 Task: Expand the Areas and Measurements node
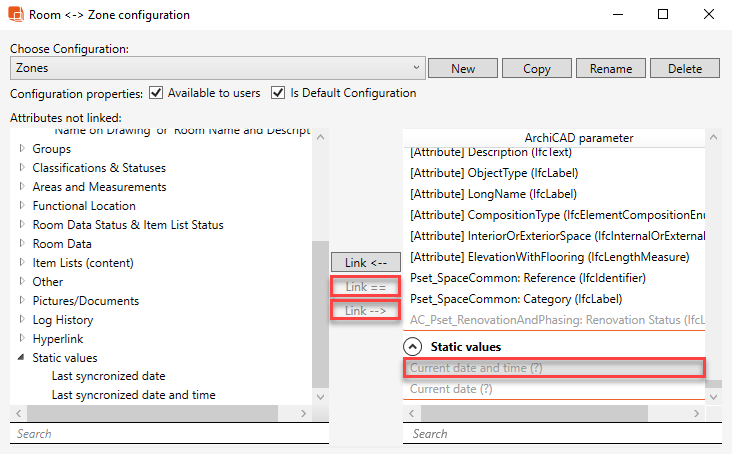22,187
